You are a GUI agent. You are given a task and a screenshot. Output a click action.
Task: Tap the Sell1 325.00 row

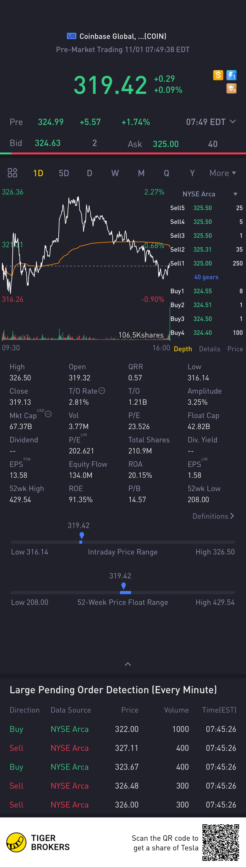point(206,263)
